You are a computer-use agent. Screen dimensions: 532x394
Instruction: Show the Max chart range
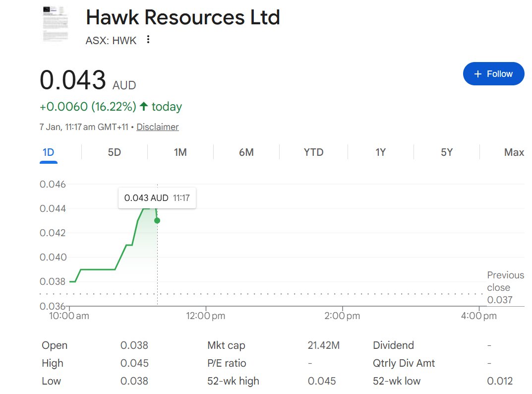tap(514, 152)
